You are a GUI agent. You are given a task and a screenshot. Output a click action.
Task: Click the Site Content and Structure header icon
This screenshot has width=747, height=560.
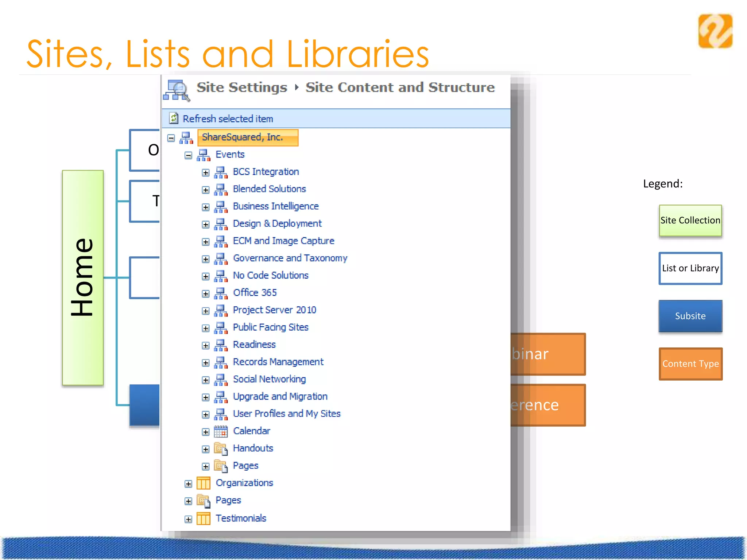point(177,90)
